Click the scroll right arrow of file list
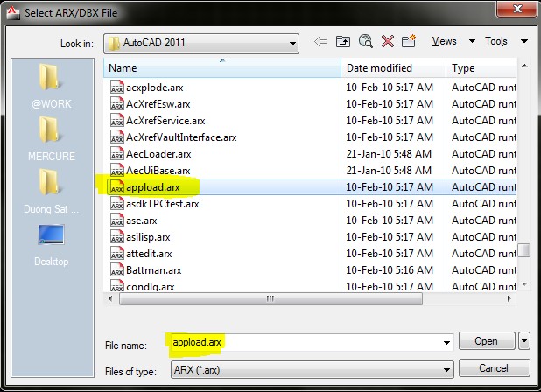541x392 pixels. click(x=509, y=298)
